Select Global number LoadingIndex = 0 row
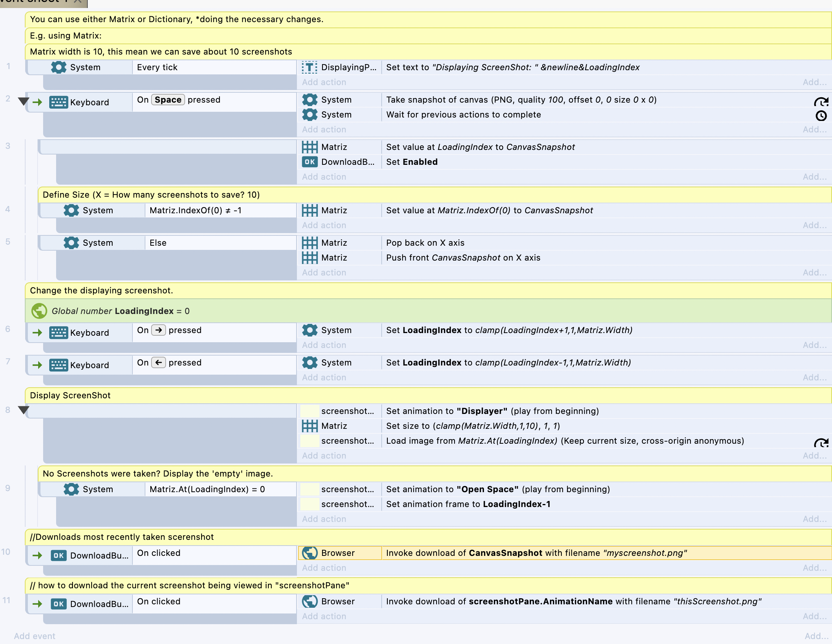This screenshot has width=832, height=644. click(x=428, y=311)
